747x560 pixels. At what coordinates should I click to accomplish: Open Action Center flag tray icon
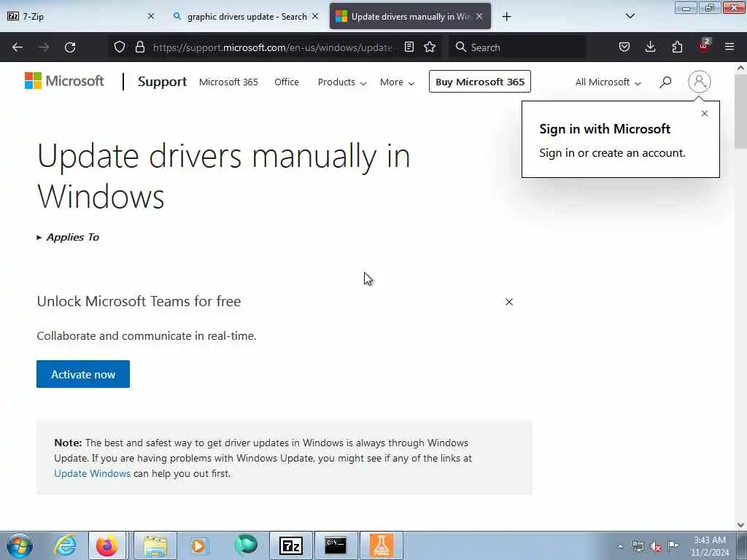673,546
